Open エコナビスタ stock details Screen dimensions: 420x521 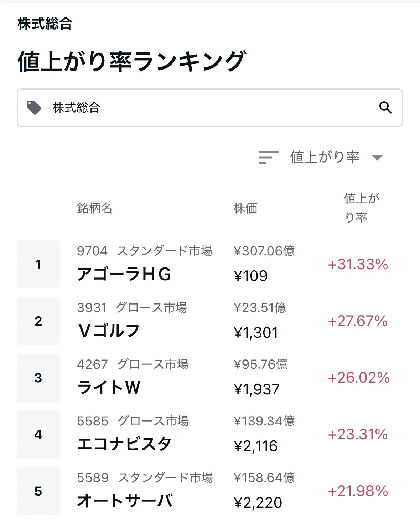125,444
